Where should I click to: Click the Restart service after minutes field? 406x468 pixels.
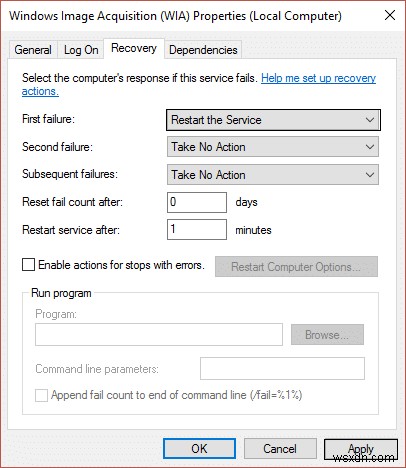pos(197,229)
